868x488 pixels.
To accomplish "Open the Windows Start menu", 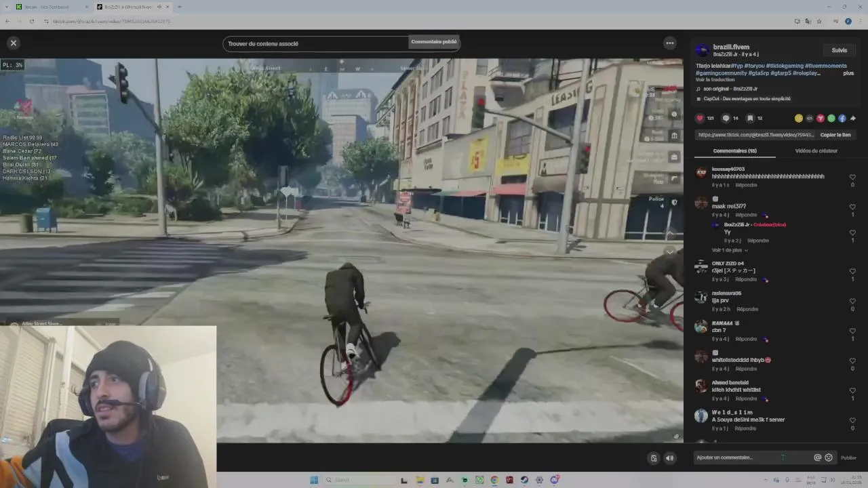I will (x=314, y=480).
